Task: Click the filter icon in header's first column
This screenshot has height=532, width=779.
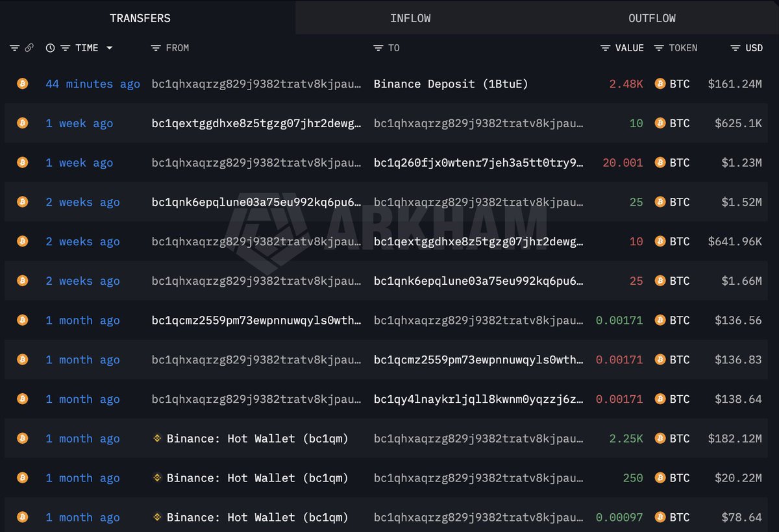Action: pos(15,48)
